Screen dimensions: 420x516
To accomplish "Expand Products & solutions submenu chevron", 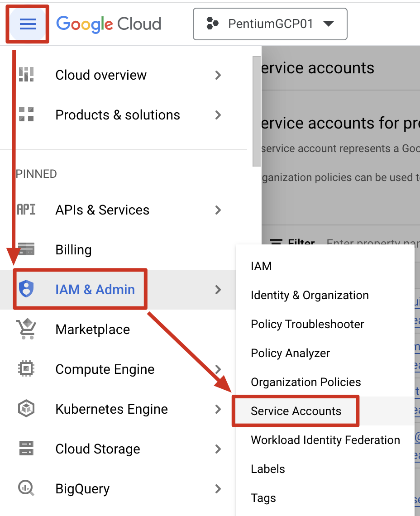I will coord(218,115).
